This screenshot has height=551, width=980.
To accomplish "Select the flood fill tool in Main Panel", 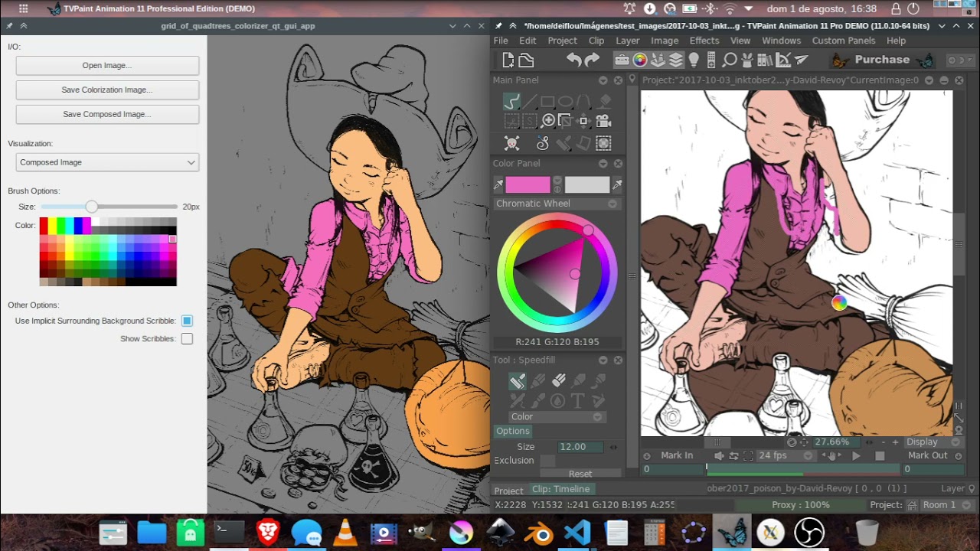I will (x=605, y=101).
